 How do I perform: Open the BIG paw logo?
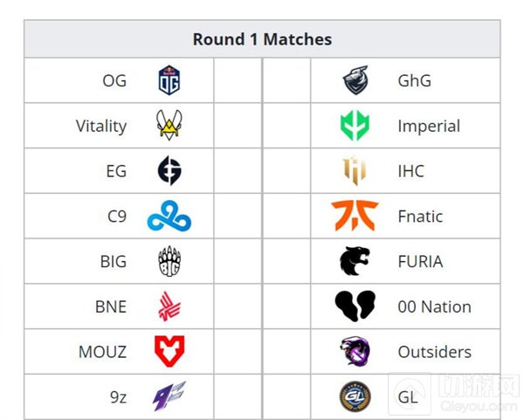[169, 261]
